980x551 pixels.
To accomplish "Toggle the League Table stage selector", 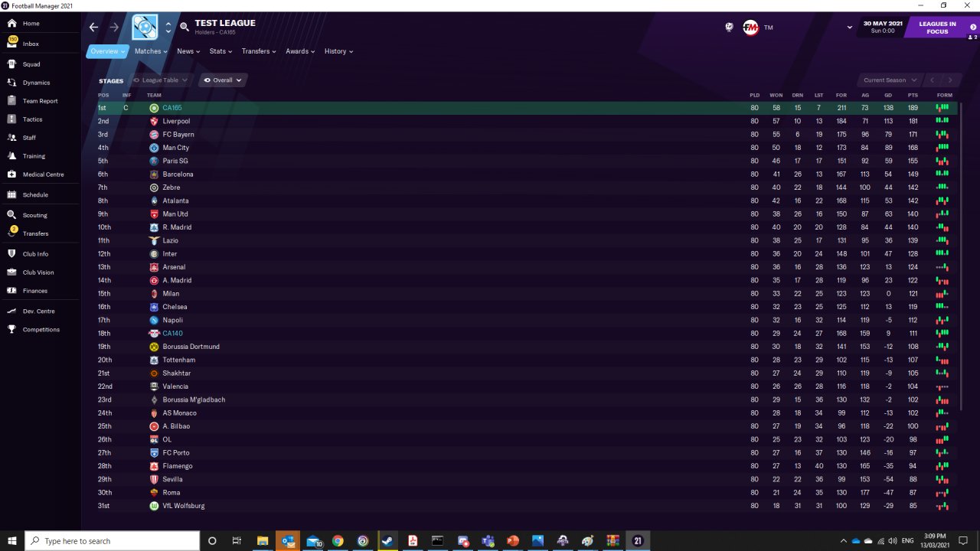I will 160,80.
